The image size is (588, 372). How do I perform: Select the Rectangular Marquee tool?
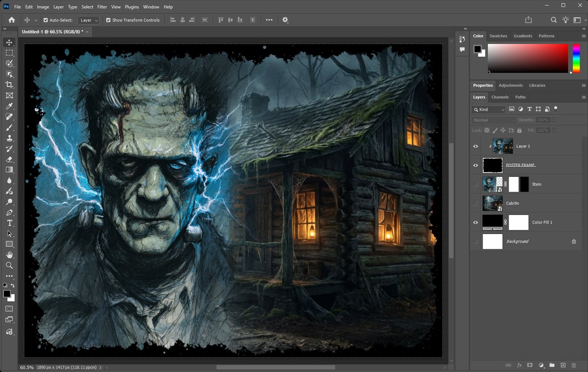pos(9,53)
